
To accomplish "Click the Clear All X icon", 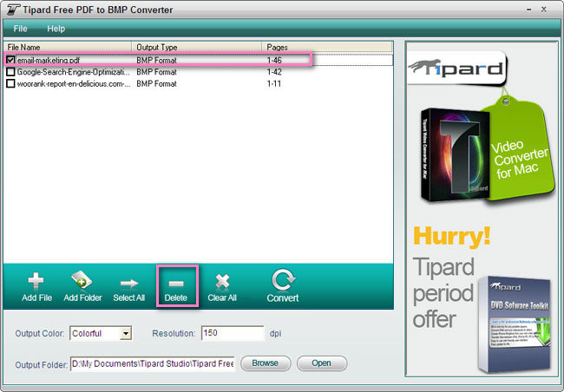I will [222, 282].
